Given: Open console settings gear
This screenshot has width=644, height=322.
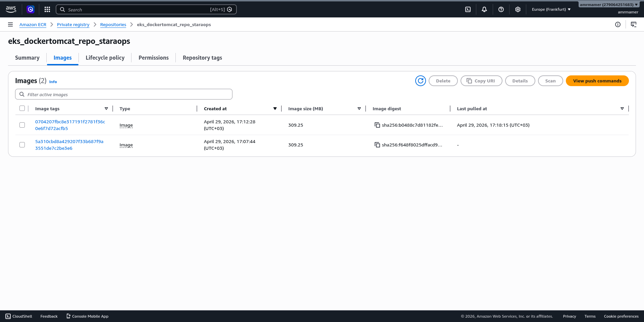Looking at the screenshot, I should [518, 9].
